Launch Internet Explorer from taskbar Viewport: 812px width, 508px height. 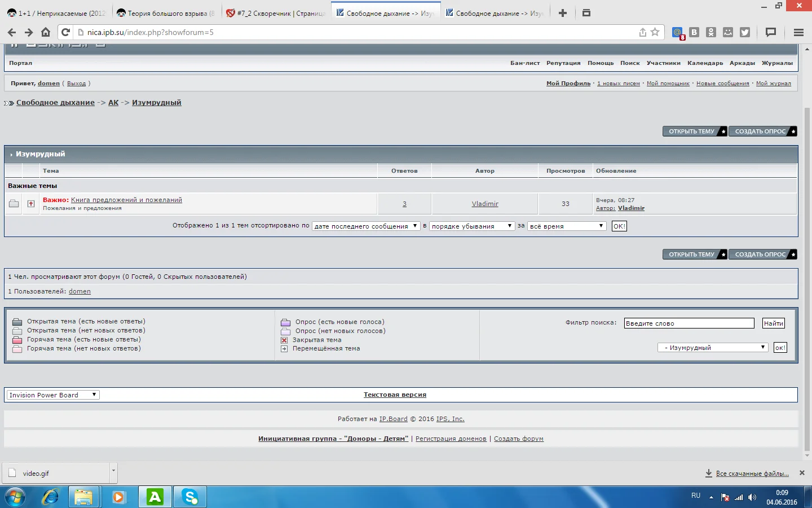[x=50, y=497]
